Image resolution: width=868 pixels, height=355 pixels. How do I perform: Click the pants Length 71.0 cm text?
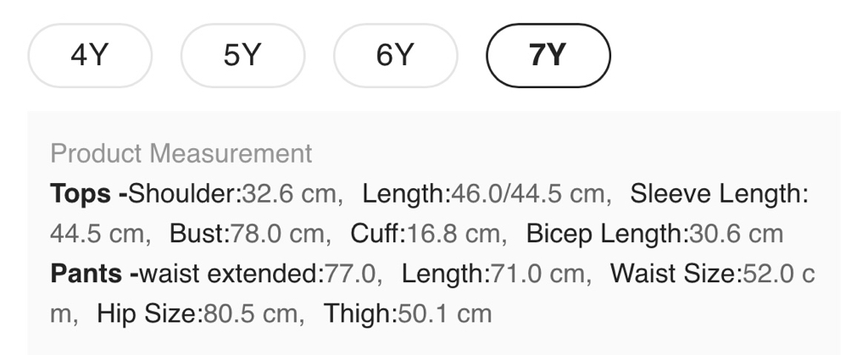pyautogui.click(x=493, y=275)
